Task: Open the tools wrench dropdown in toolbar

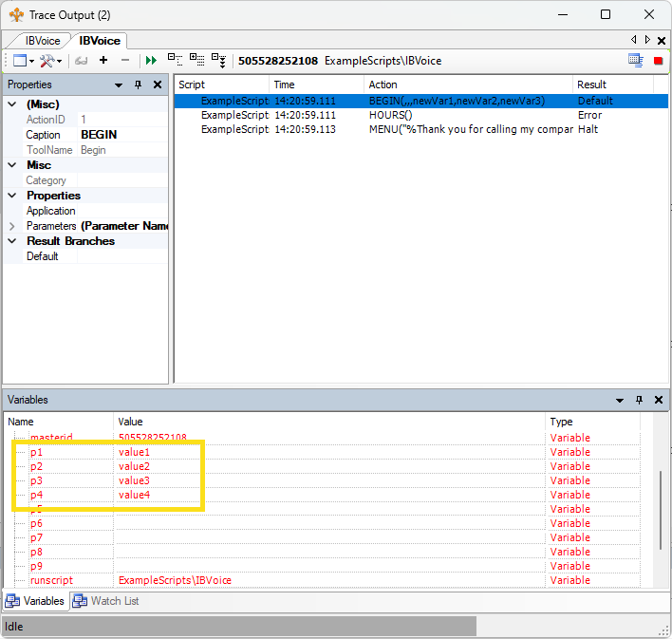Action: [50, 61]
